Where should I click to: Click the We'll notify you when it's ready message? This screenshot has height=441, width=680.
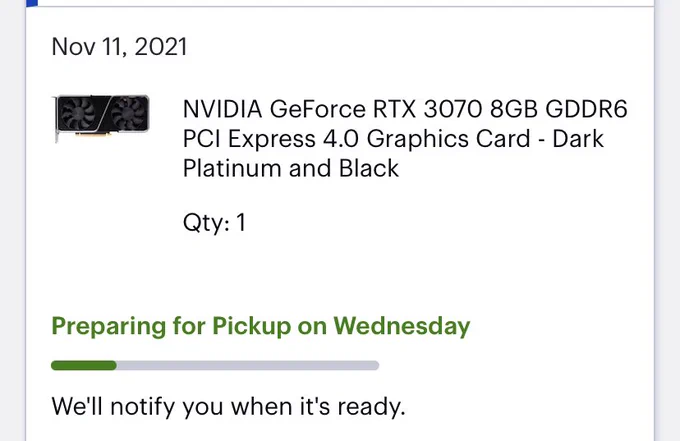tap(228, 407)
